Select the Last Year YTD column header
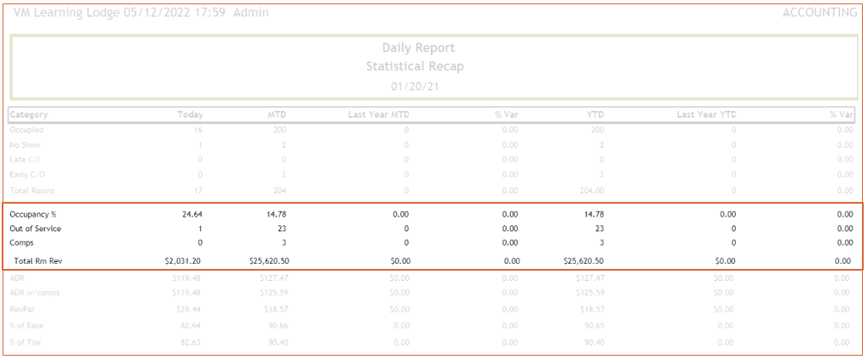This screenshot has height=360, width=868. click(x=706, y=114)
